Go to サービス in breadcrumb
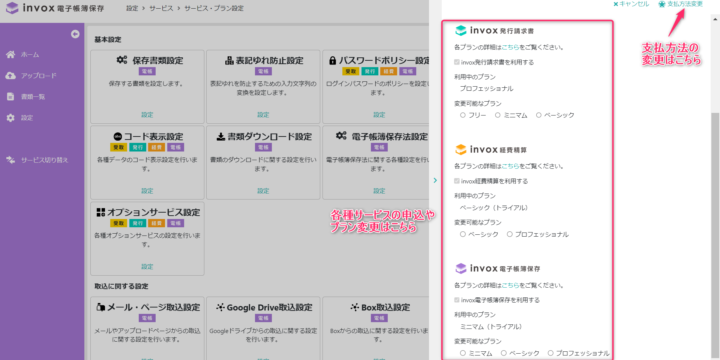The height and width of the screenshot is (360, 720). 161,9
